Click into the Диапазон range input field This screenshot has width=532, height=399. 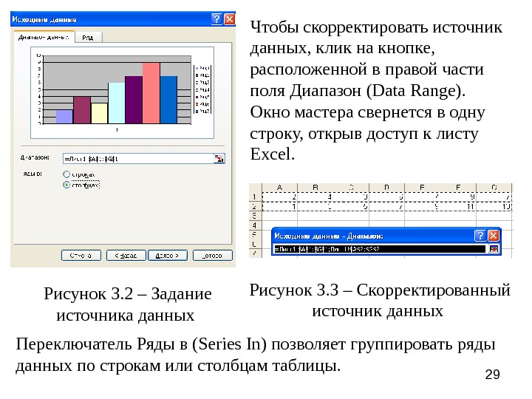coord(138,158)
